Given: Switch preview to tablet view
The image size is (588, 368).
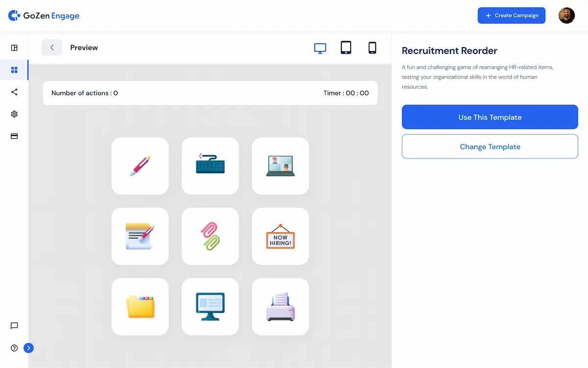Looking at the screenshot, I should coord(346,48).
